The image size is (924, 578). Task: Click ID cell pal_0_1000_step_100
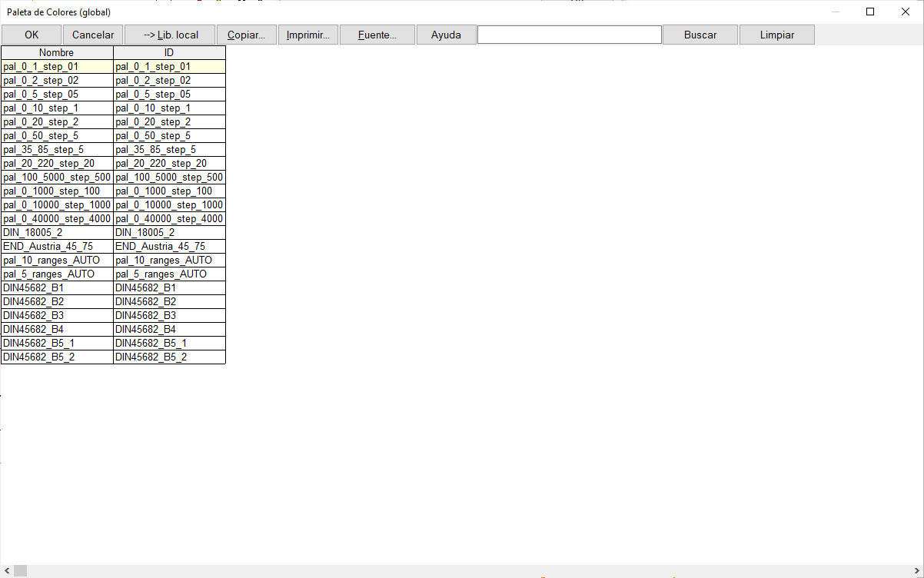(x=169, y=191)
